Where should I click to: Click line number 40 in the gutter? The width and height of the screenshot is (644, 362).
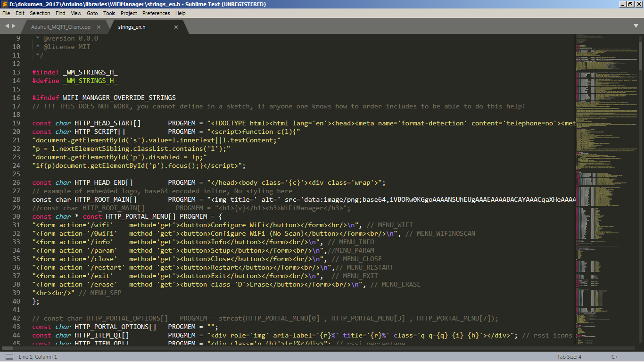point(17,301)
